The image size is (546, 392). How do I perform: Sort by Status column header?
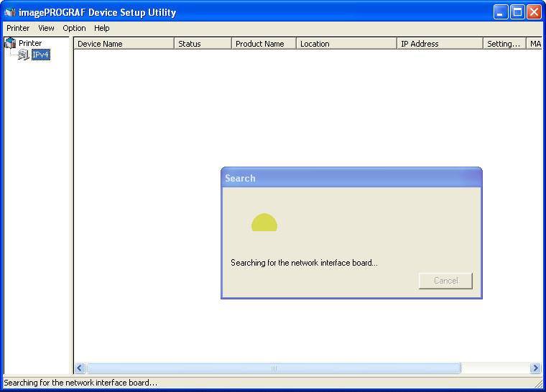tap(203, 44)
